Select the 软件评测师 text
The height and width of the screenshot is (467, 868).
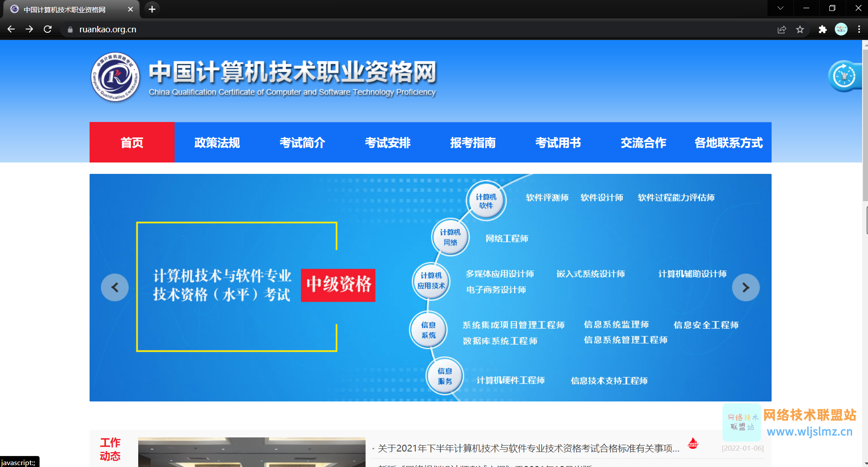[x=547, y=198]
